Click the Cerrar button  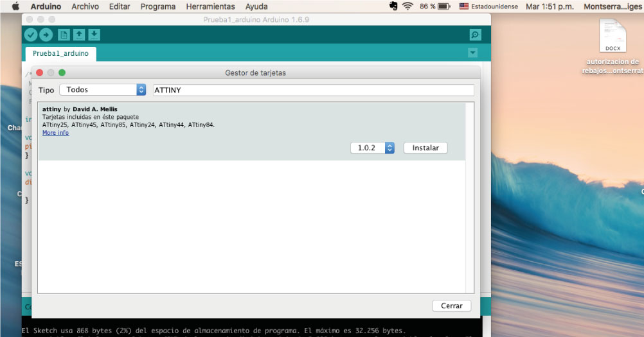point(451,306)
